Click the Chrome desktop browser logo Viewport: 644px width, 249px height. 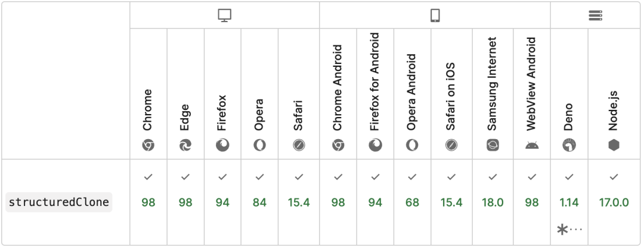tap(148, 145)
